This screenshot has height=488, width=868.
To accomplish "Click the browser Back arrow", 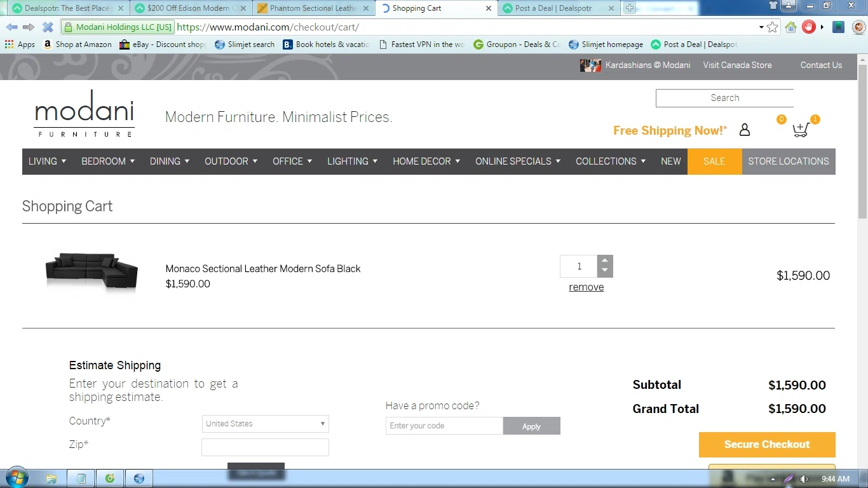I will pyautogui.click(x=11, y=27).
